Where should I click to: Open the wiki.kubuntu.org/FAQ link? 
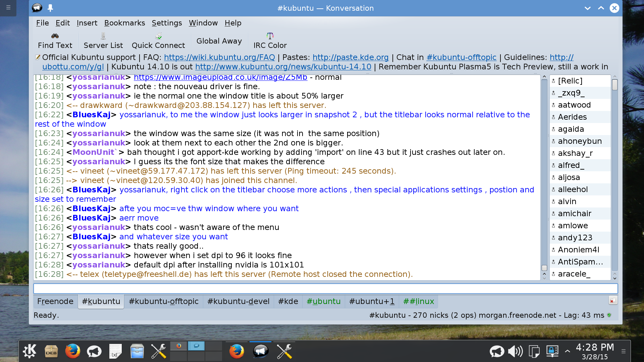(x=219, y=57)
